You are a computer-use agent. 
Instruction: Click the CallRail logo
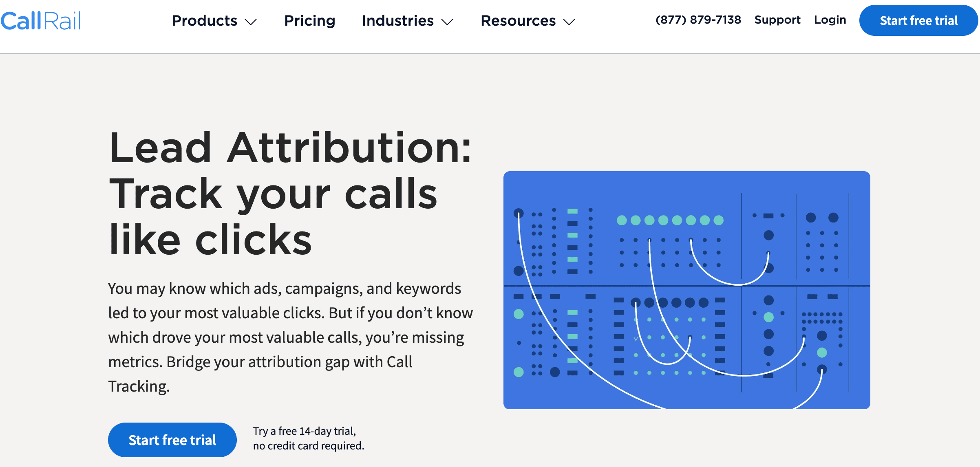[x=41, y=20]
